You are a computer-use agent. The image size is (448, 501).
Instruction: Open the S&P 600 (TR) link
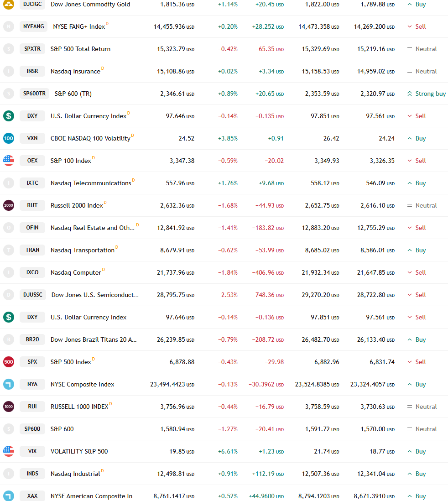(x=73, y=94)
